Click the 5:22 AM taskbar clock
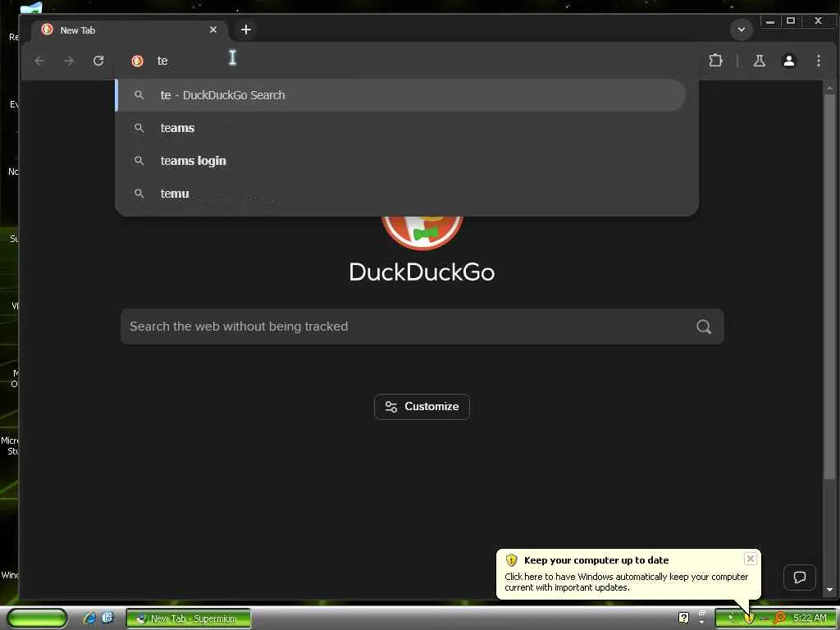This screenshot has width=840, height=630. tap(810, 618)
